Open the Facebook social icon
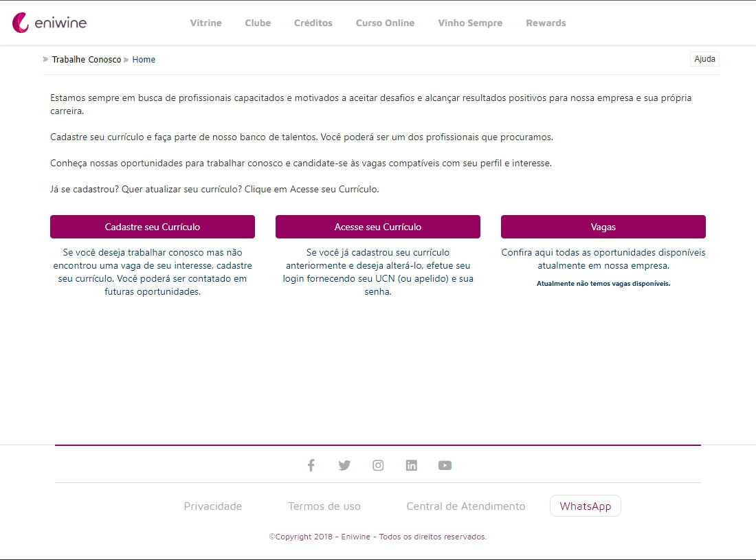The height and width of the screenshot is (560, 756). (x=311, y=465)
